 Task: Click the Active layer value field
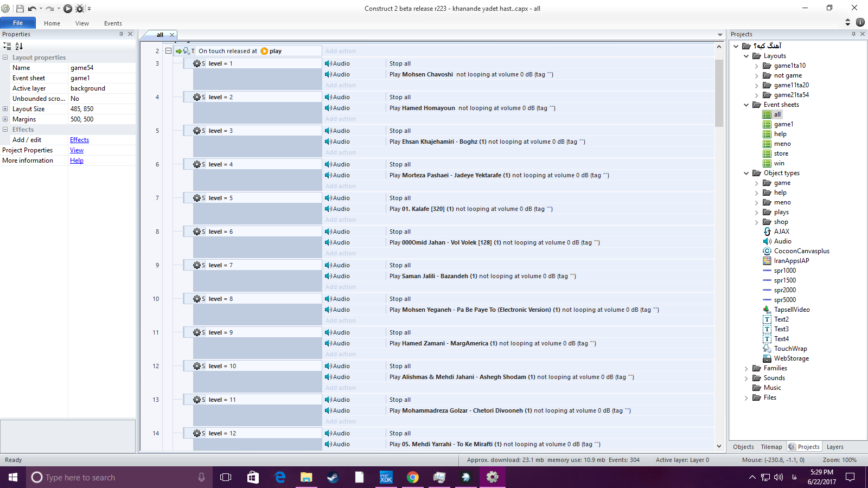tap(102, 88)
